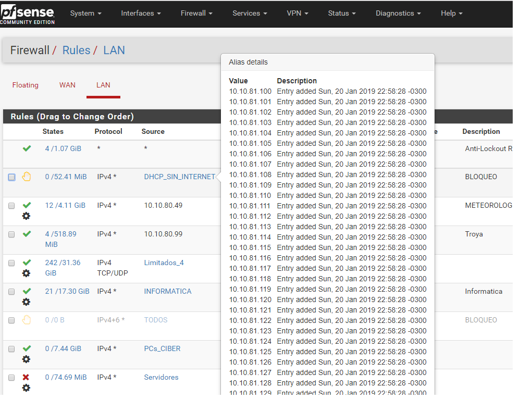This screenshot has height=412, width=532.
Task: Open states link 21 /17.30 GiB
Action: tap(67, 291)
